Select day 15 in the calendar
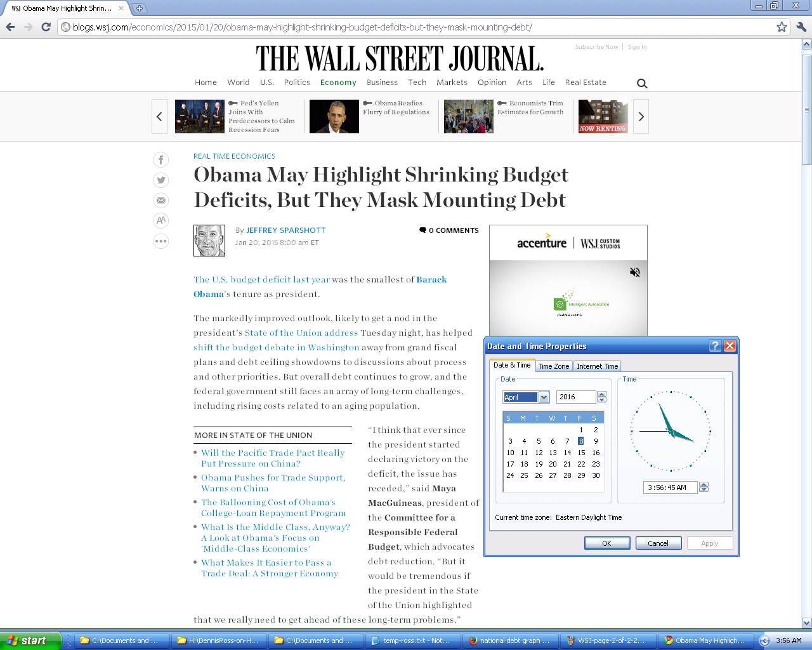Viewport: 812px width, 650px height. coord(581,453)
